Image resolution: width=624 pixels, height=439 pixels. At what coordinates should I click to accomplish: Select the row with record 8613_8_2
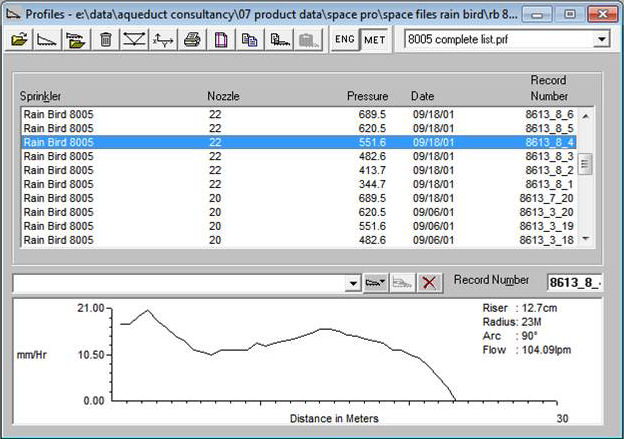[x=298, y=170]
